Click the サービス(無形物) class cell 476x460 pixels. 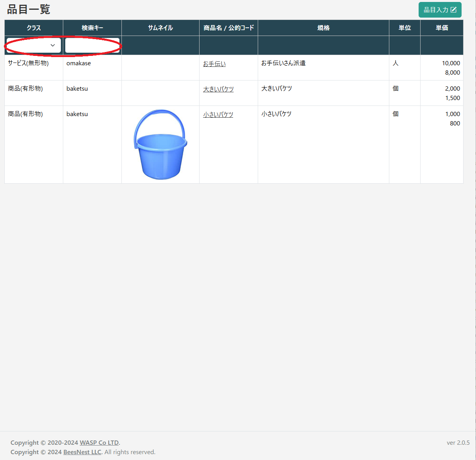(28, 63)
